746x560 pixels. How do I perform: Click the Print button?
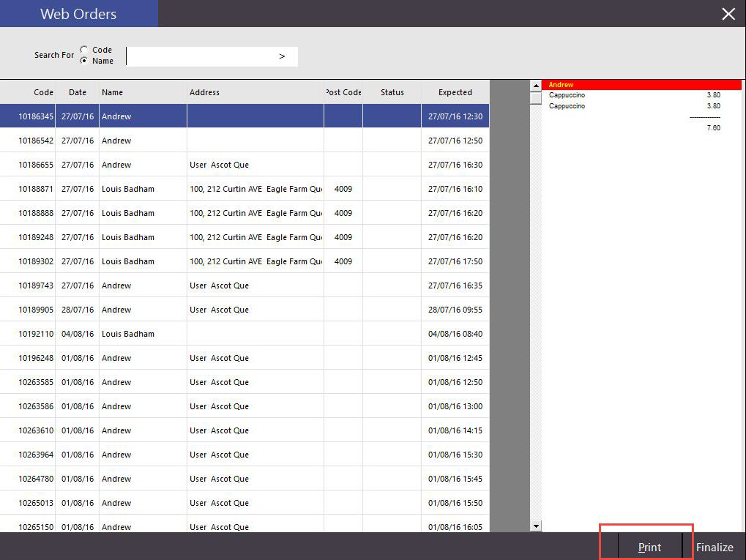click(x=649, y=547)
